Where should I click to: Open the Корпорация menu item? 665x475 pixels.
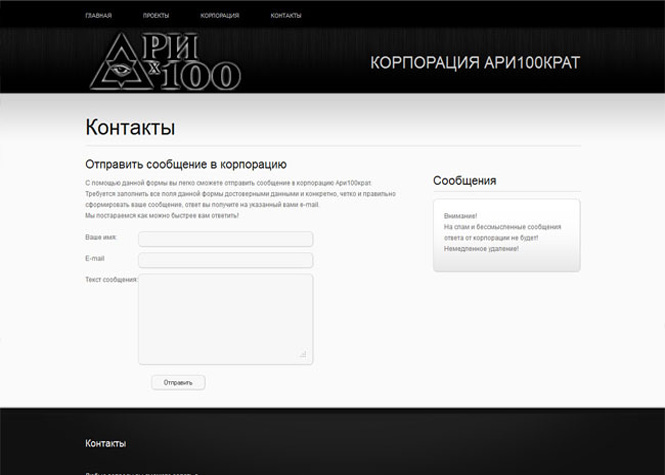pyautogui.click(x=219, y=16)
